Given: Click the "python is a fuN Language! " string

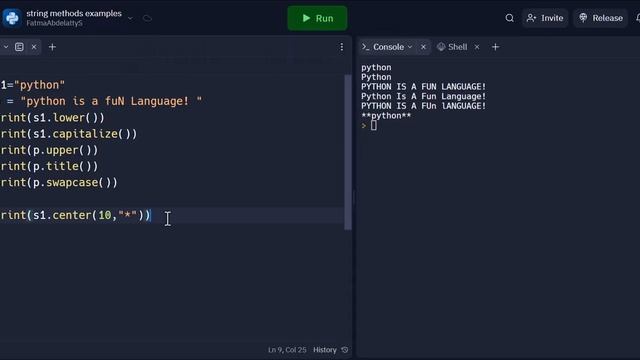Looking at the screenshot, I should pyautogui.click(x=111, y=101).
